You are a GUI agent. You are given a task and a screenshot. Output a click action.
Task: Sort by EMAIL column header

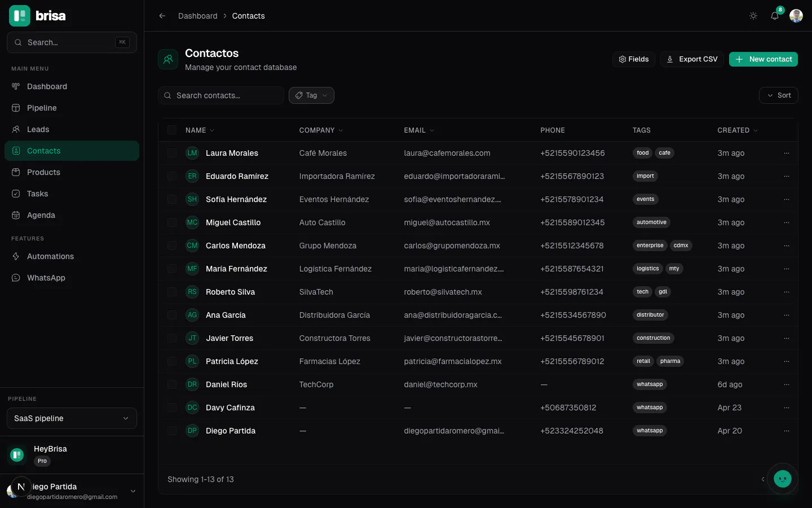pyautogui.click(x=419, y=130)
